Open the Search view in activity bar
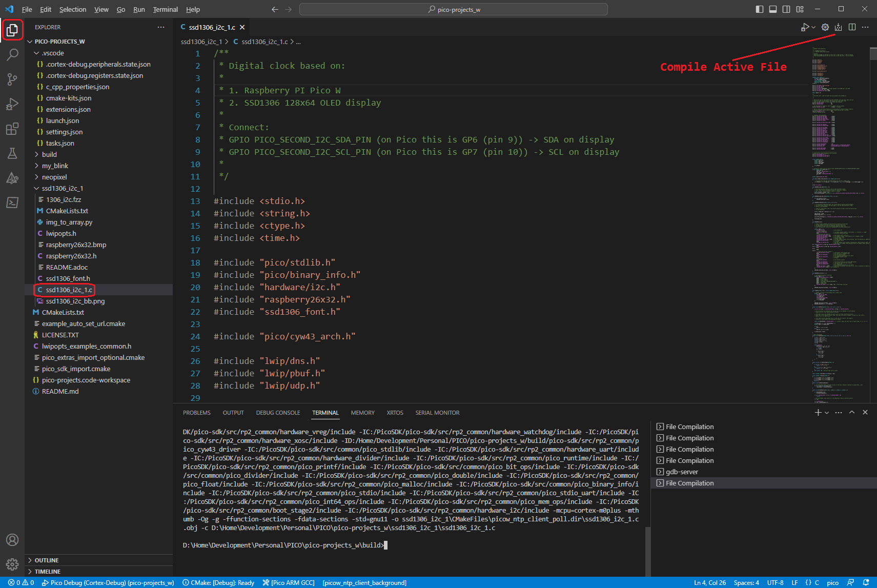The image size is (877, 588). (x=12, y=54)
